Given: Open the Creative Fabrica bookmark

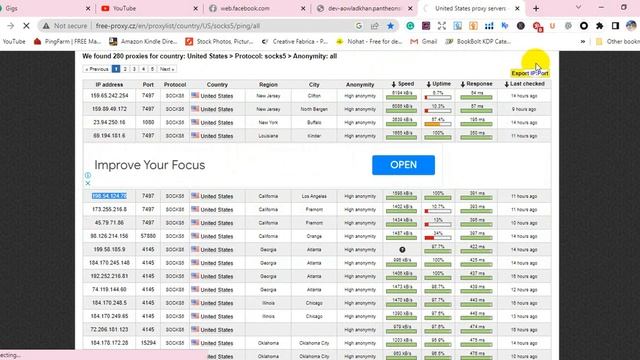Looking at the screenshot, I should [x=295, y=41].
